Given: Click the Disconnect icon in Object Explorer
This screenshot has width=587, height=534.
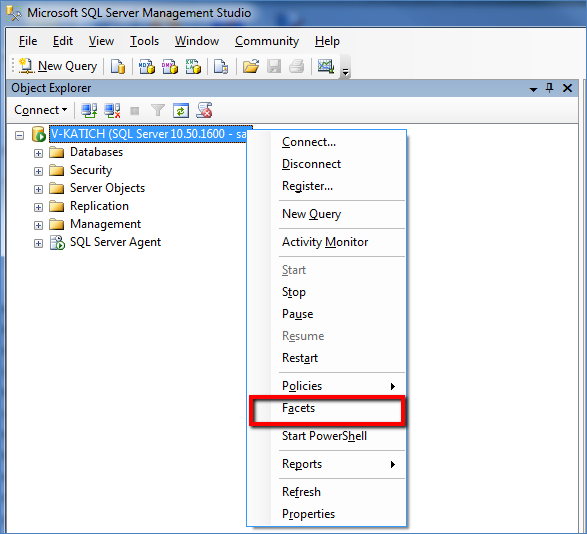Looking at the screenshot, I should click(x=112, y=110).
